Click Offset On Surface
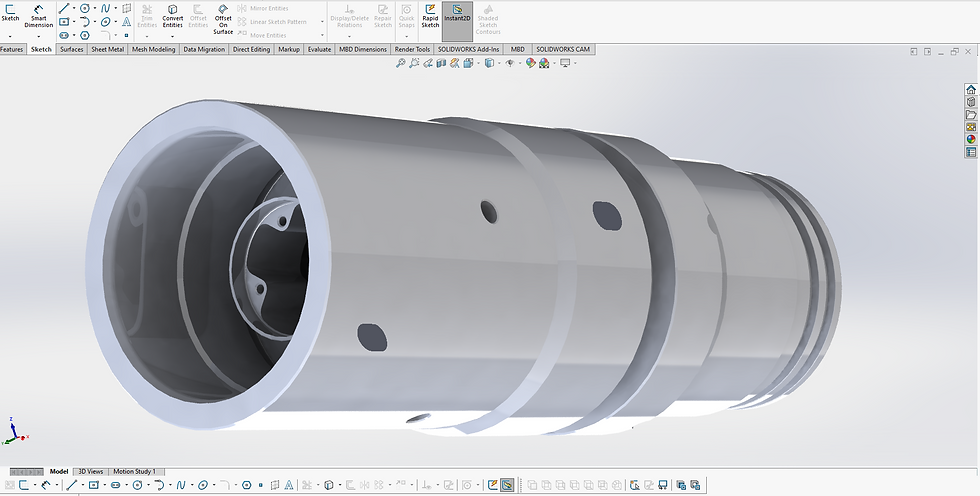Screen dimensions: 980x496 pyautogui.click(x=223, y=19)
